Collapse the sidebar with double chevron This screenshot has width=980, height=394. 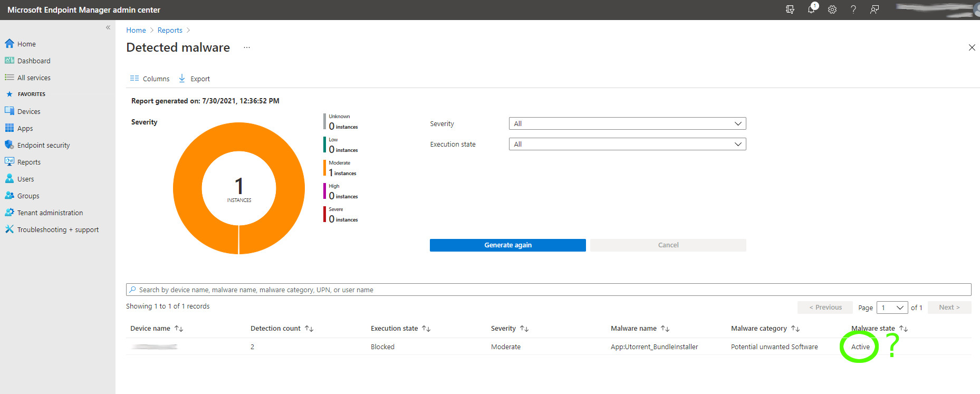coord(108,27)
